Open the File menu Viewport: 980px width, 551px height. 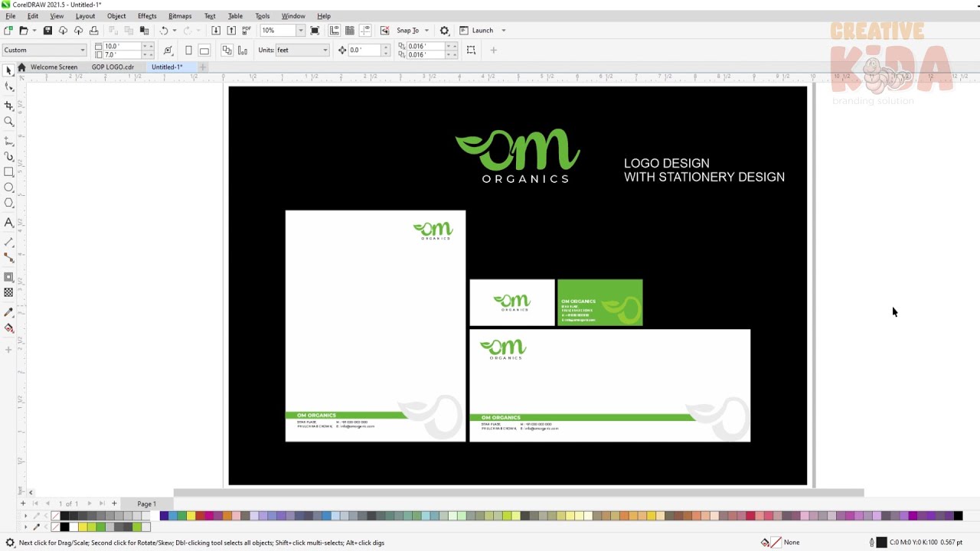click(10, 16)
